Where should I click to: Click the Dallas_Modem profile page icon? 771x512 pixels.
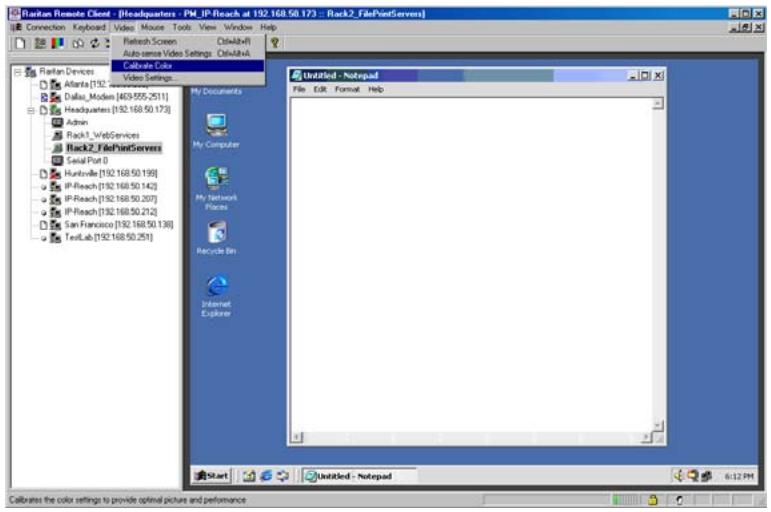(x=44, y=97)
